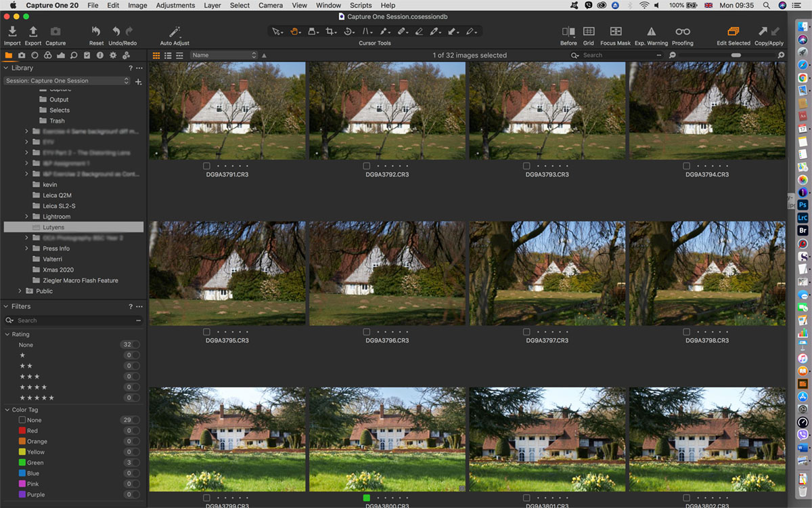Click the Import icon in the toolbar
The image size is (812, 508).
[x=12, y=32]
